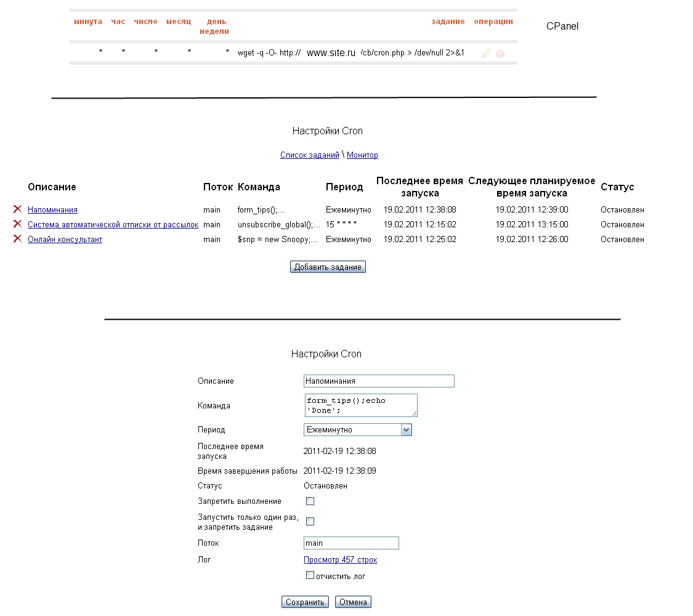The width and height of the screenshot is (693, 616).
Task: Enable the Запретить выполнение checkbox
Action: pyautogui.click(x=310, y=501)
